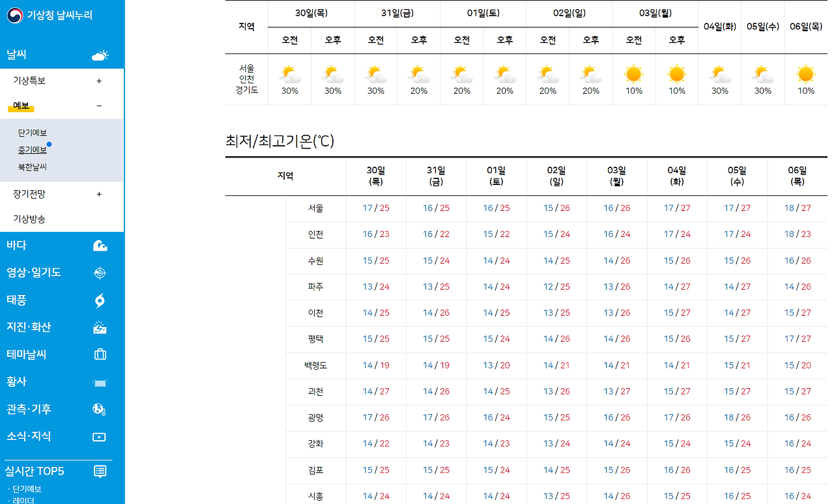Viewport: 834px width, 504px height.
Task: Click the 광명 row label
Action: pyautogui.click(x=315, y=417)
